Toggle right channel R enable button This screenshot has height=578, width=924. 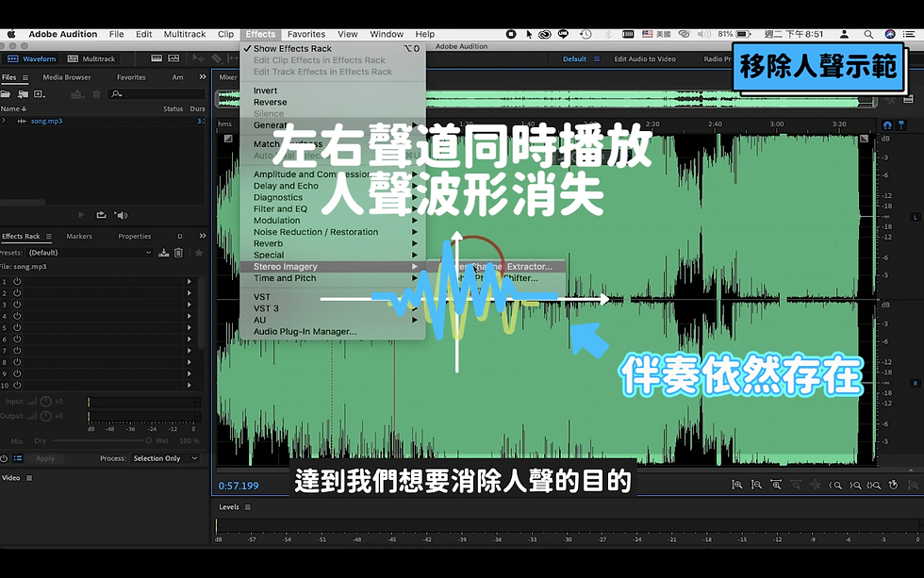[x=916, y=383]
